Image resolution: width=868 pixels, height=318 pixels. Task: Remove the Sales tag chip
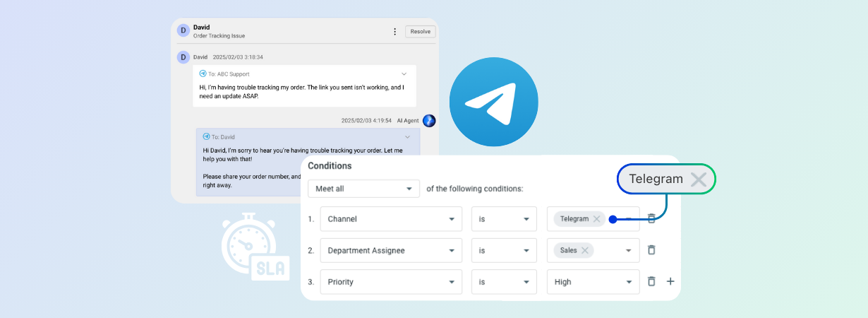(x=585, y=250)
